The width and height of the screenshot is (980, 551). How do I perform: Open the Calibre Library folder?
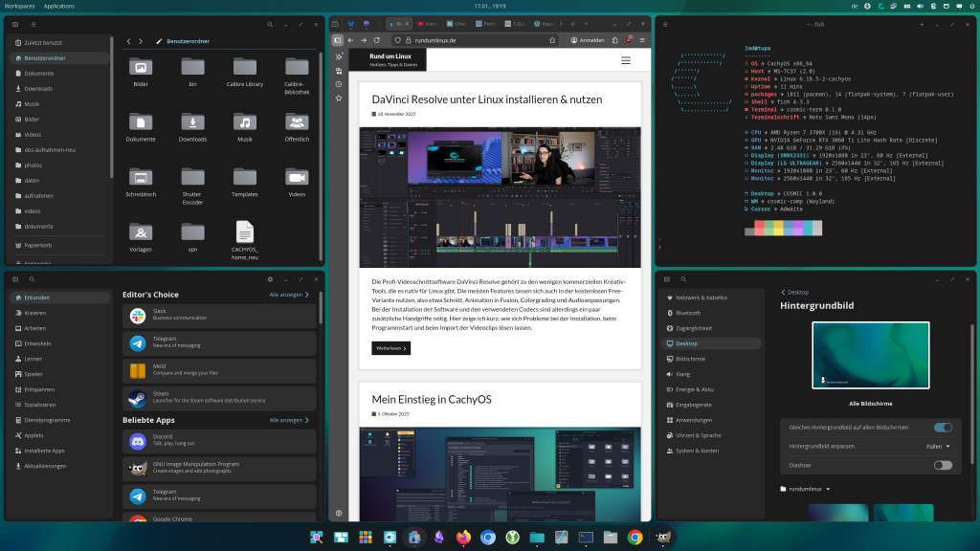tap(245, 72)
